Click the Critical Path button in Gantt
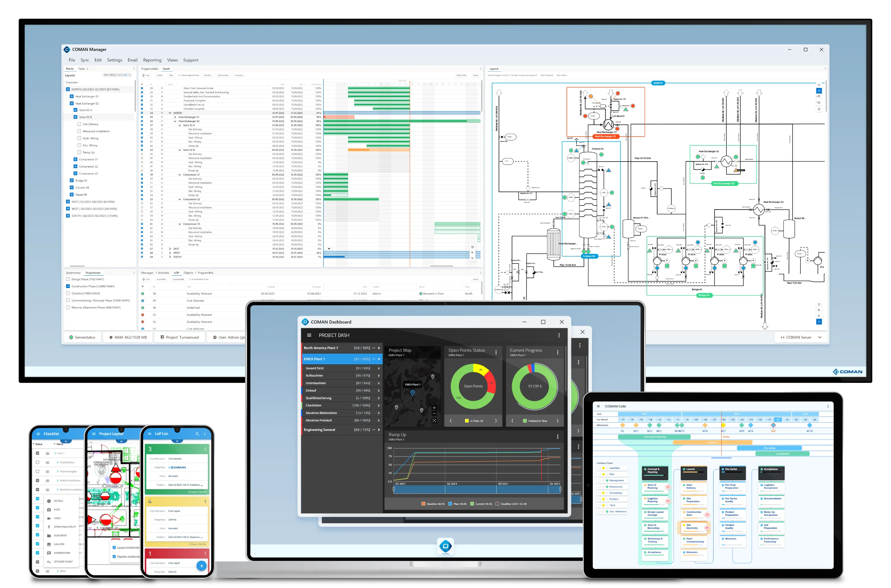 click(x=461, y=75)
